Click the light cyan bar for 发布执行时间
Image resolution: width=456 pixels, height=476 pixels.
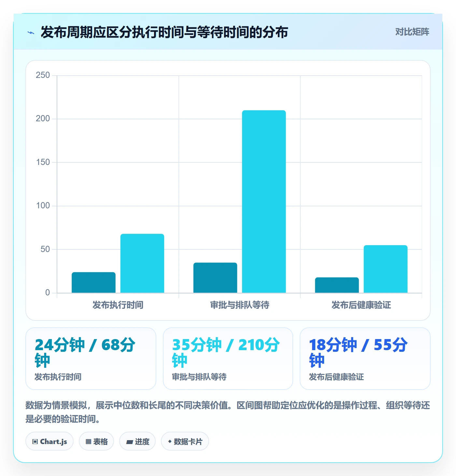(x=142, y=263)
